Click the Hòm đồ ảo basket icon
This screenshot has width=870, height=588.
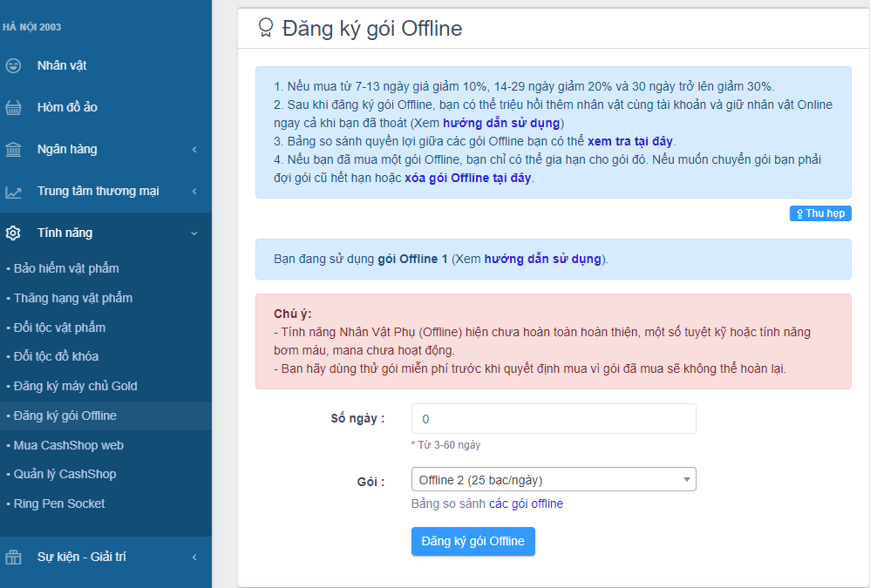point(14,107)
